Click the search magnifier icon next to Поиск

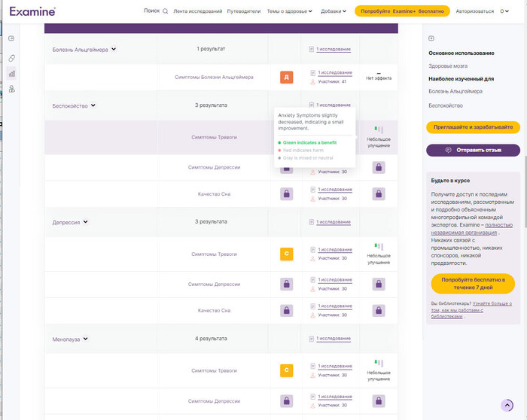tap(165, 11)
